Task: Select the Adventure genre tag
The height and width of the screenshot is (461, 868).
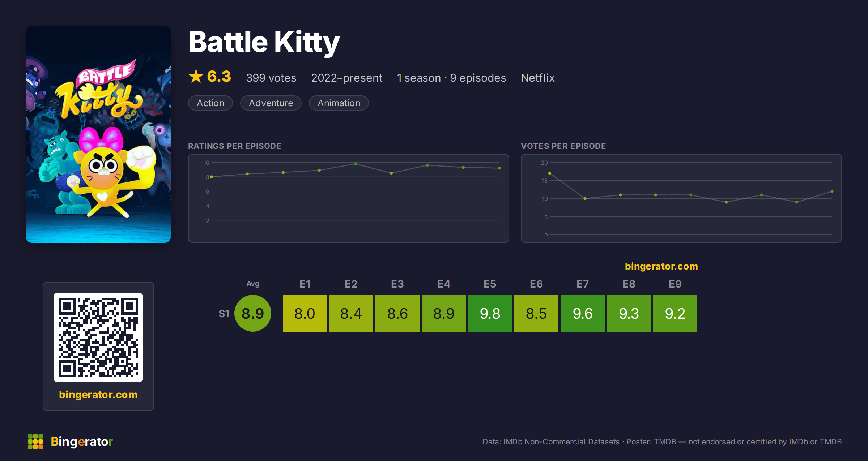Action: [271, 103]
